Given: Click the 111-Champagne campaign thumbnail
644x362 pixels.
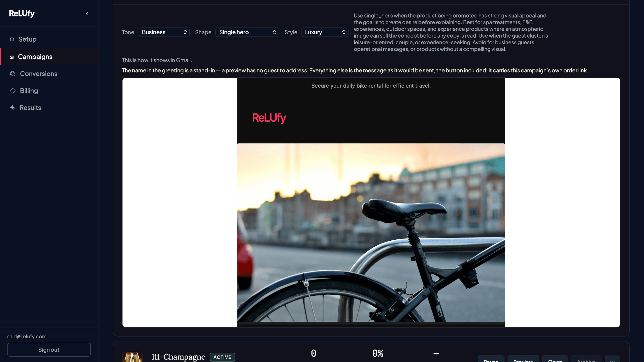Looking at the screenshot, I should [x=132, y=357].
